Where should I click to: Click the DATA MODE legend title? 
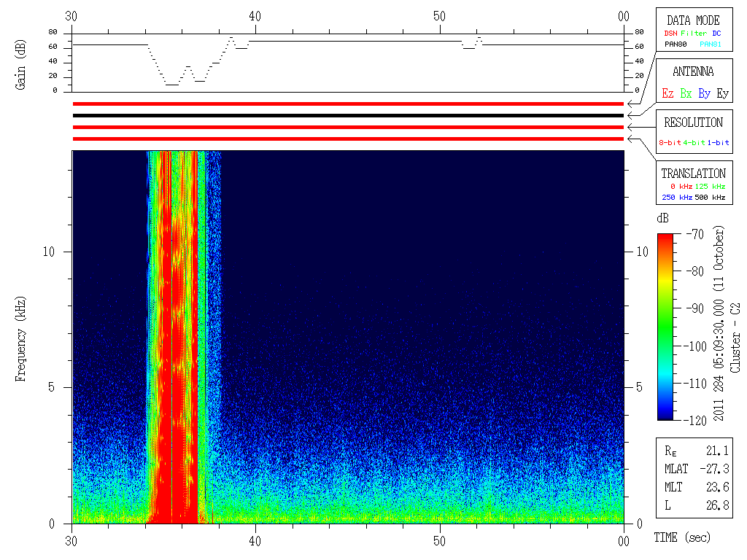693,20
